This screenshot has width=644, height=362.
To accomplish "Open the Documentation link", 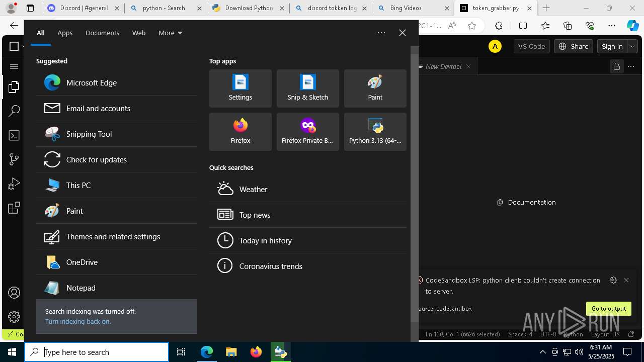I will click(526, 202).
